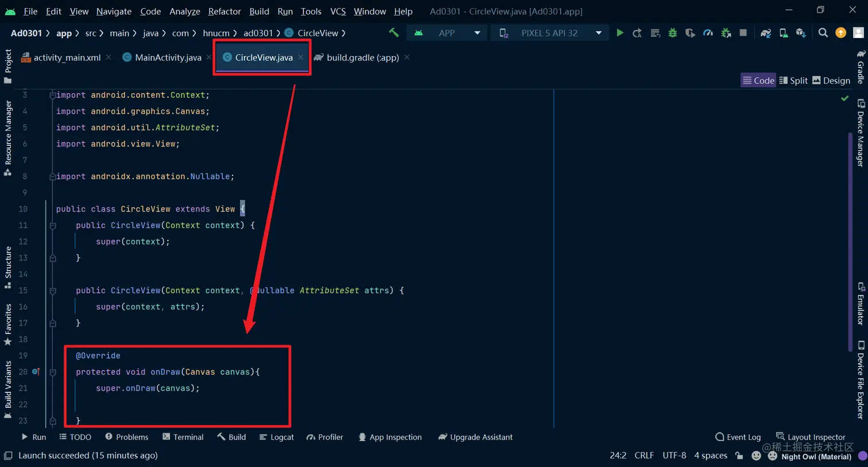Collapse the onDraw method fold on line 20
Screen dimensions: 868x467
pyautogui.click(x=52, y=372)
